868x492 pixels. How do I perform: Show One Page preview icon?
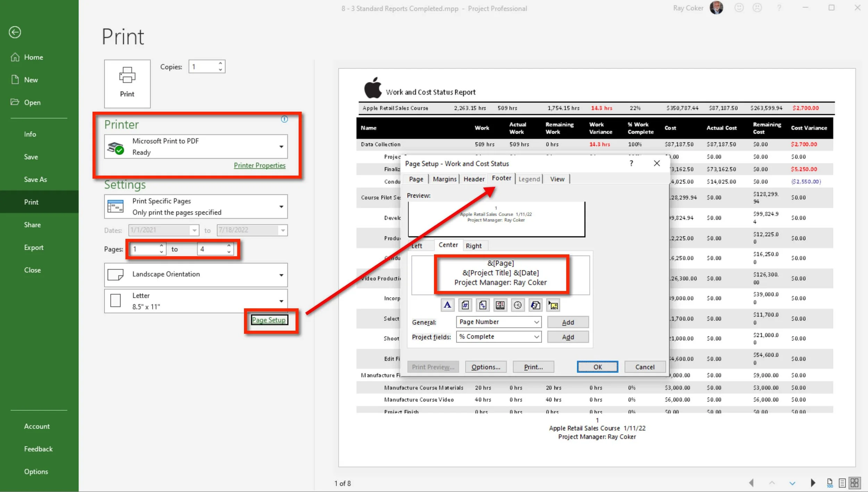click(842, 483)
